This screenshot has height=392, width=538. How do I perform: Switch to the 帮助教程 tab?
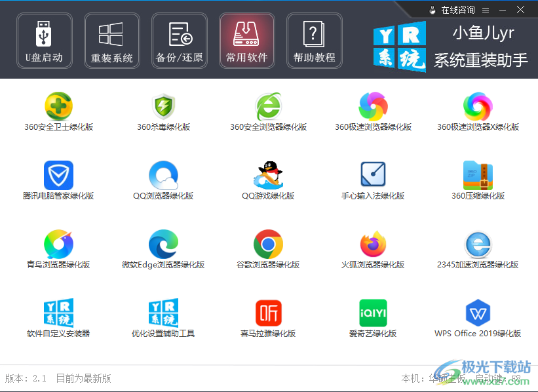(315, 41)
